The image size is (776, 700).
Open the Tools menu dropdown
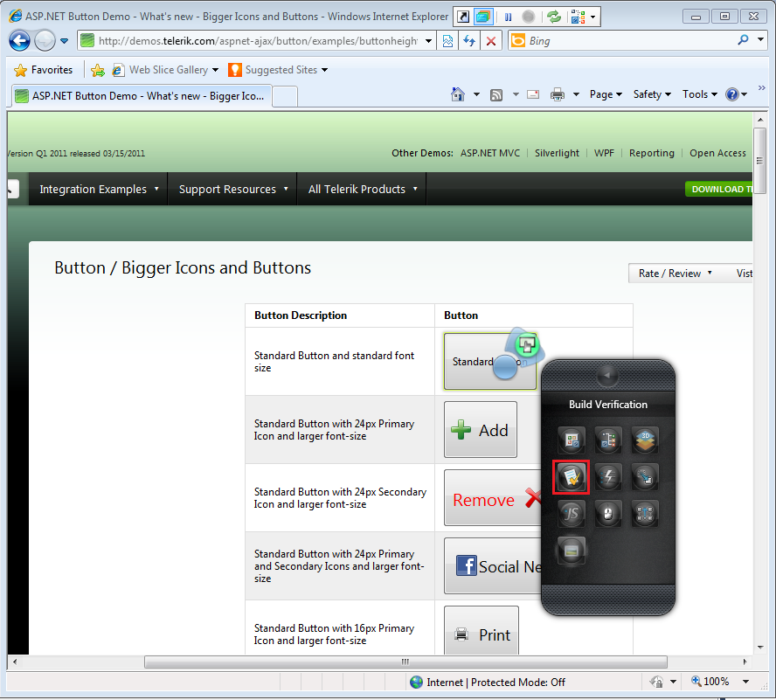[700, 94]
